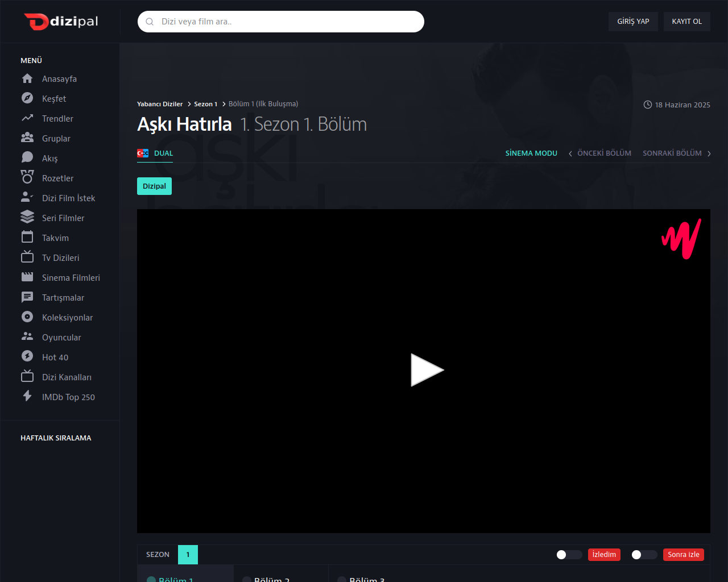Select the Koleksiyonlar disc icon

coord(27,317)
